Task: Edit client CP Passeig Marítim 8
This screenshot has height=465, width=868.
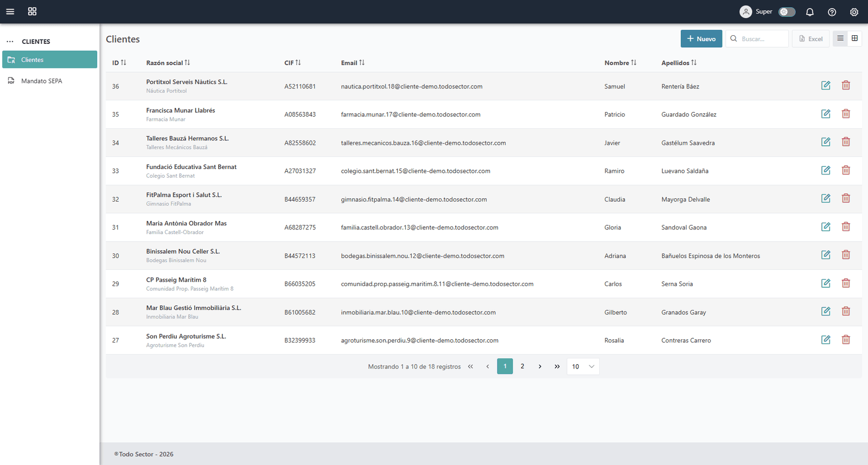Action: [x=826, y=283]
